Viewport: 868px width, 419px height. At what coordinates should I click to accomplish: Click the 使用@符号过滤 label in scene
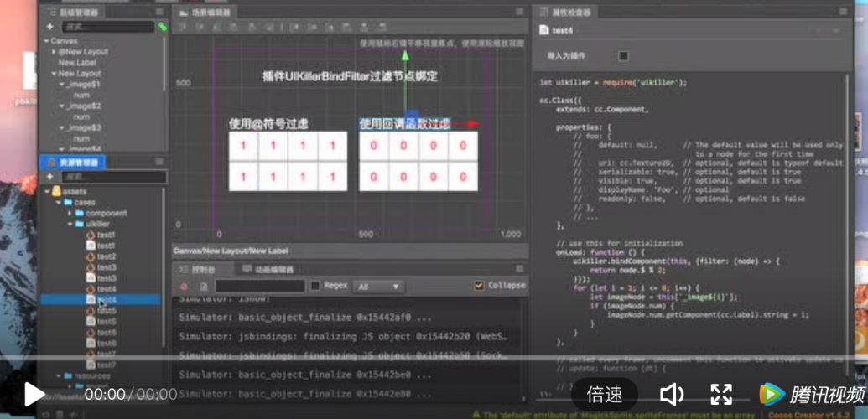[x=268, y=124]
